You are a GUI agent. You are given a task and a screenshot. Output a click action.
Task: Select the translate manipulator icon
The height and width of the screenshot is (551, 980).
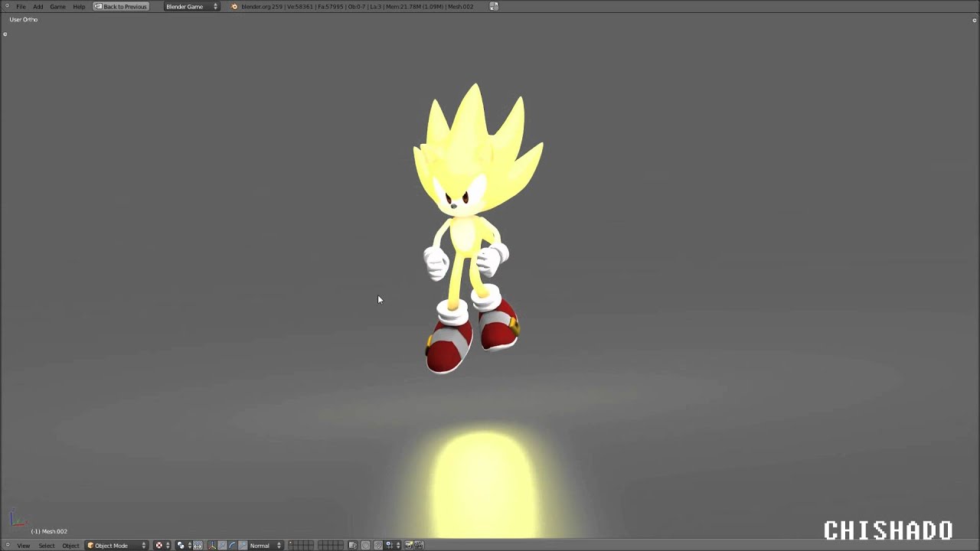point(222,546)
